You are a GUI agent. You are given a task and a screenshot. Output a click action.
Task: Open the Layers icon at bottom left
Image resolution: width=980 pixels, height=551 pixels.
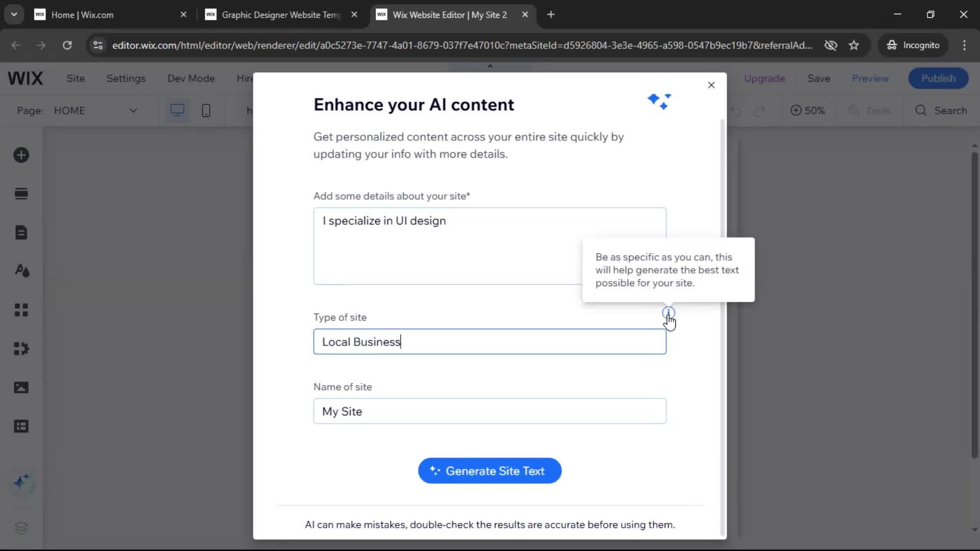[x=21, y=528]
